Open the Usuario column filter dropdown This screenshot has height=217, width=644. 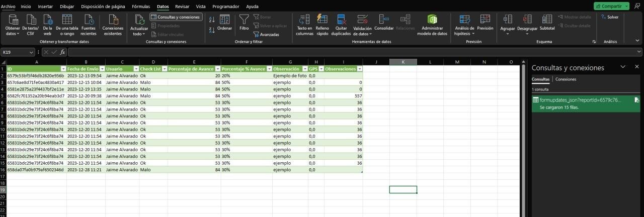[x=135, y=69]
